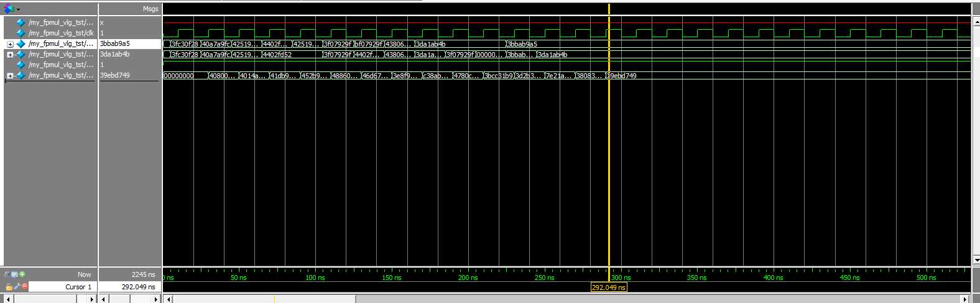Click the 150 ns timeline label

(392, 278)
